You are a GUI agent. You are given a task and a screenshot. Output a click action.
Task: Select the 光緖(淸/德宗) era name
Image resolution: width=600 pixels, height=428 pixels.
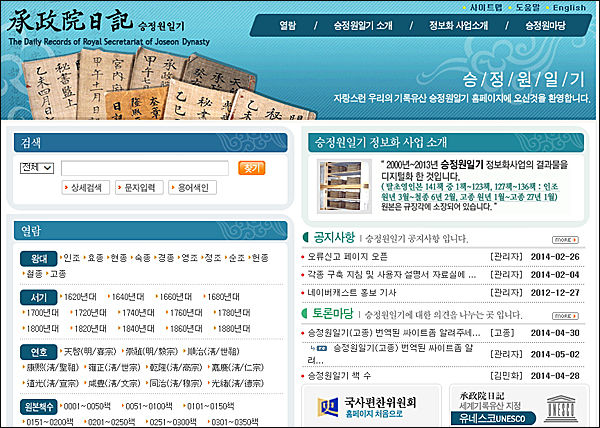point(238,383)
